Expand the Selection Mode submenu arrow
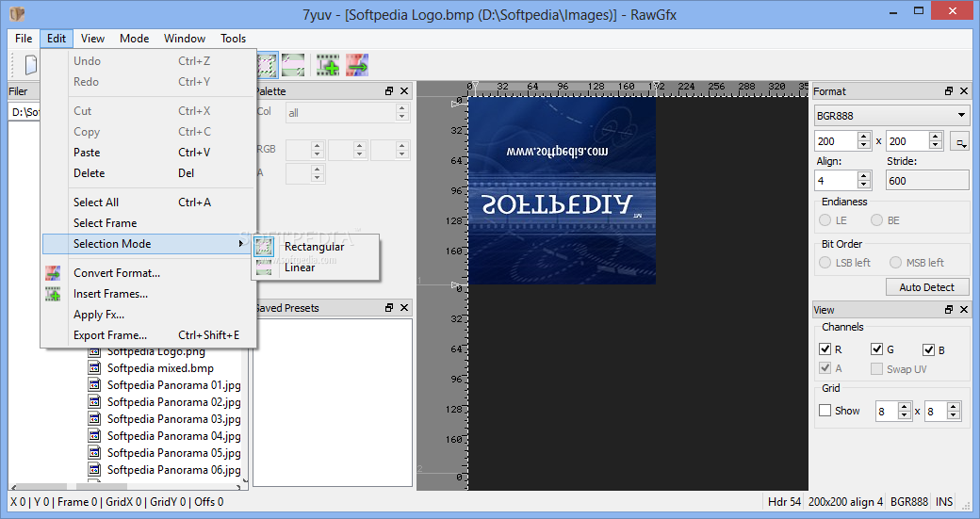Image resolution: width=980 pixels, height=519 pixels. pyautogui.click(x=240, y=244)
